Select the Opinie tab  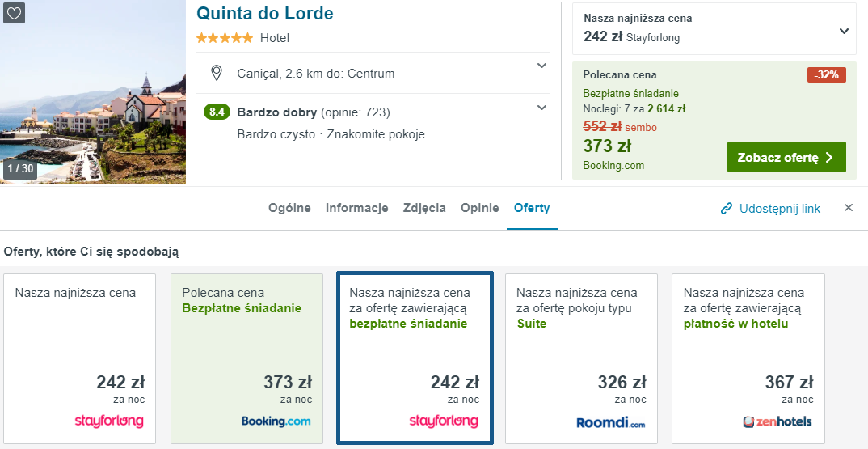click(479, 208)
